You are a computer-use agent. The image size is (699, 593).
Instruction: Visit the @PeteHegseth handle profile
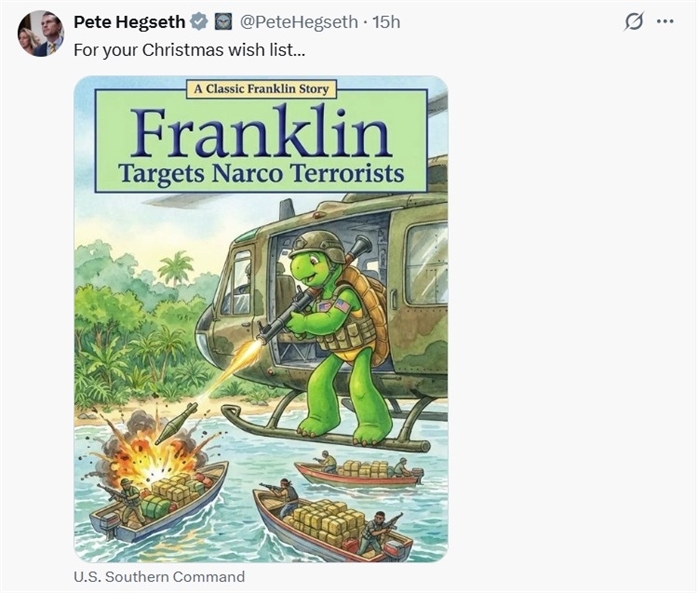pyautogui.click(x=299, y=21)
